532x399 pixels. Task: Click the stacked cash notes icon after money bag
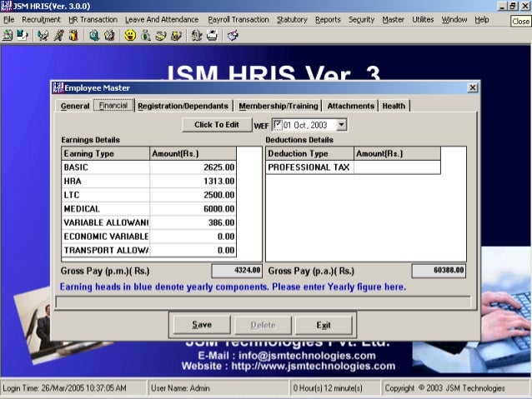161,35
